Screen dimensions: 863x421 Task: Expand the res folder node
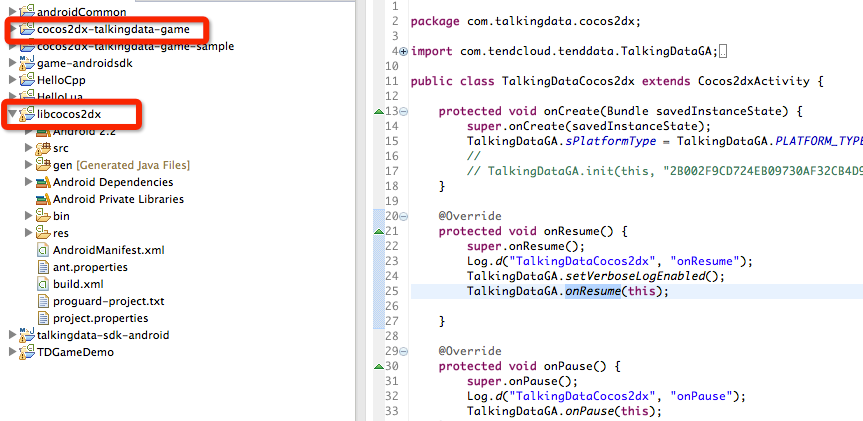(29, 233)
